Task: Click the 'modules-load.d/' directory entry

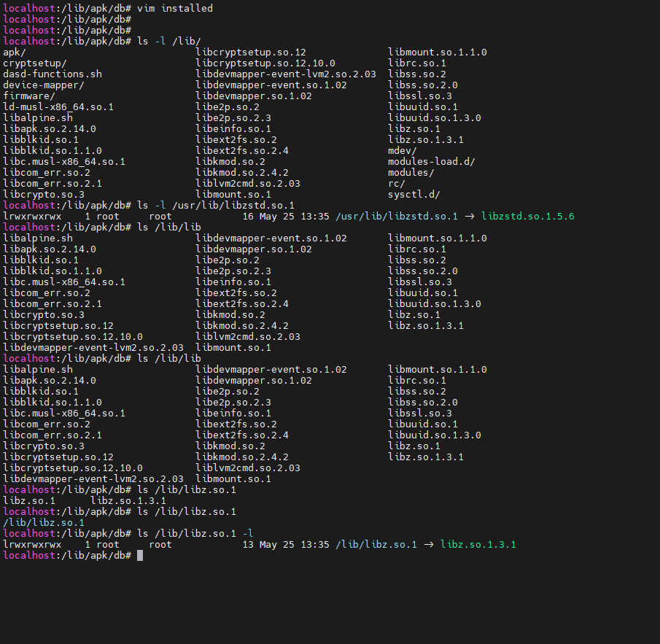Action: pos(432,162)
